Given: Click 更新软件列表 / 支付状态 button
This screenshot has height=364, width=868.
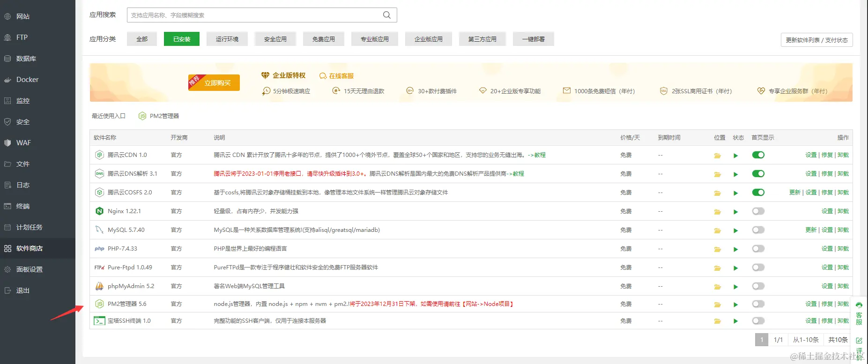Looking at the screenshot, I should [x=817, y=40].
